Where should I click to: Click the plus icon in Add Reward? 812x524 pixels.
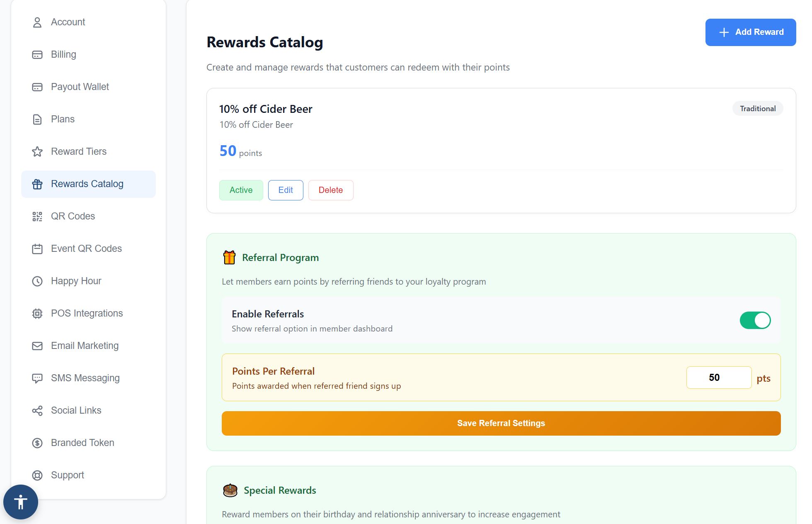(x=724, y=32)
